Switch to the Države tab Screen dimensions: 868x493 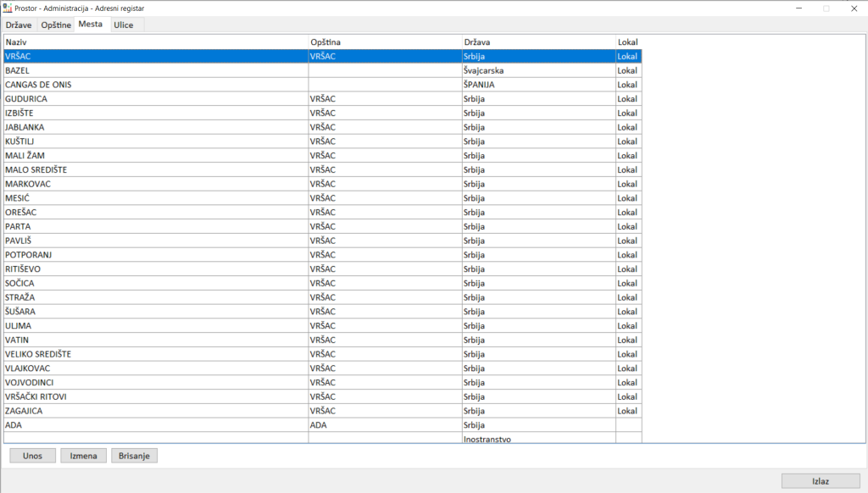pyautogui.click(x=20, y=25)
